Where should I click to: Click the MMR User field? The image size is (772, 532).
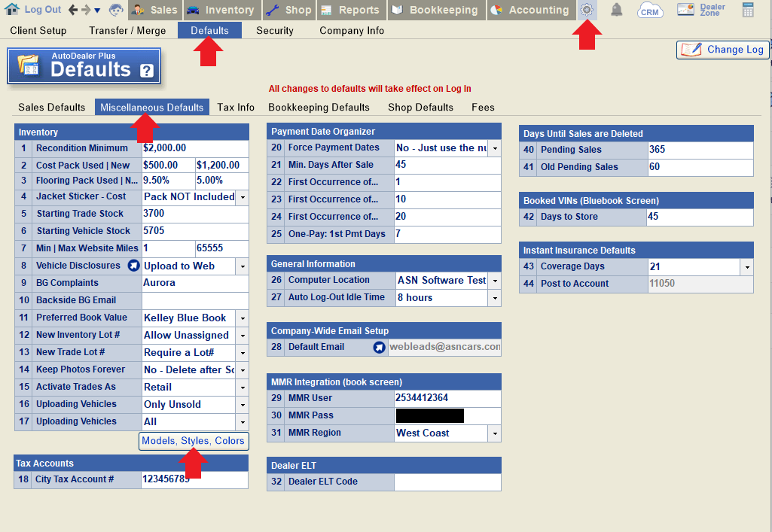(x=447, y=398)
